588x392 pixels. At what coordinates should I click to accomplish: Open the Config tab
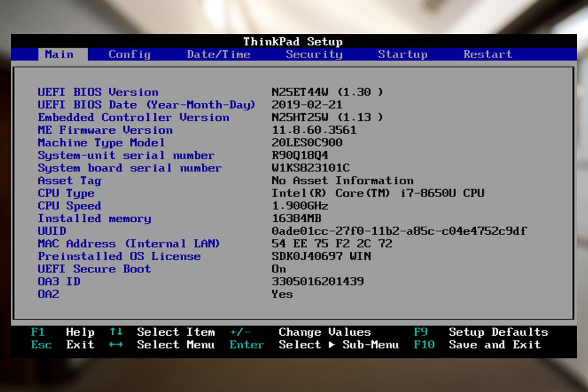click(x=129, y=54)
